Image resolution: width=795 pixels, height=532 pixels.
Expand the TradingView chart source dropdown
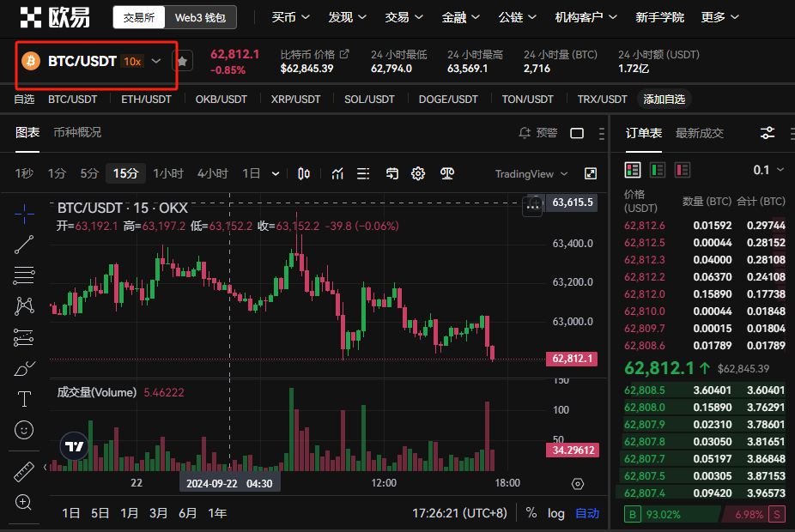click(x=531, y=173)
